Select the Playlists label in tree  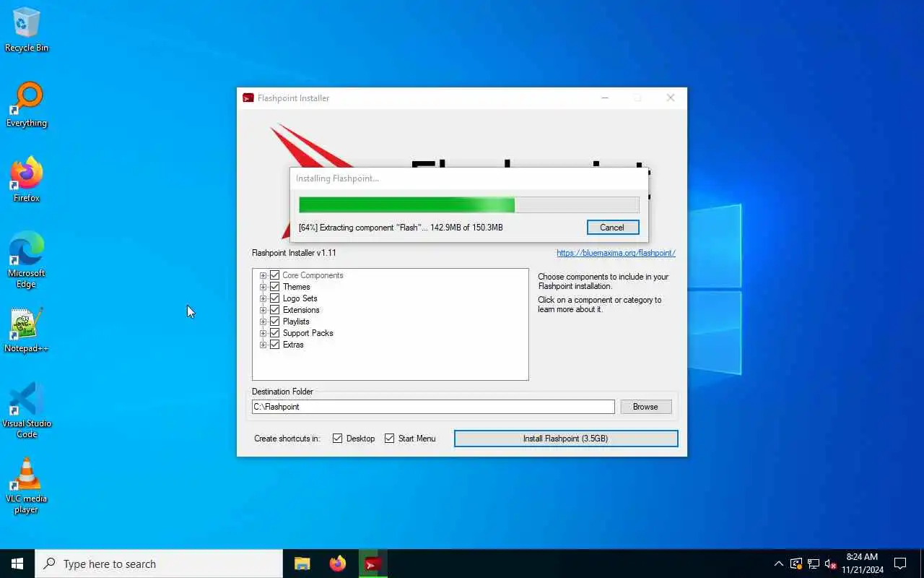coord(296,322)
